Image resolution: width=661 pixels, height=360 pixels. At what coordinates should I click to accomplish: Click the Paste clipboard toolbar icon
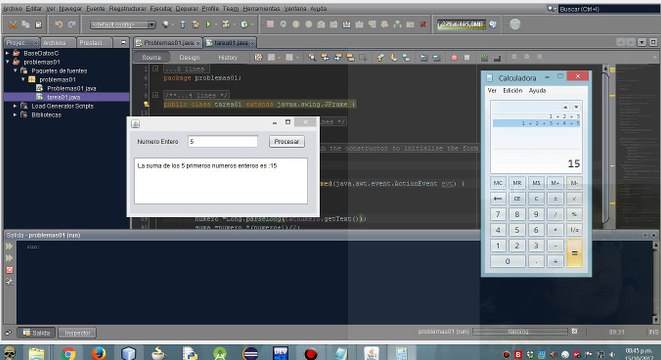coord(38,25)
